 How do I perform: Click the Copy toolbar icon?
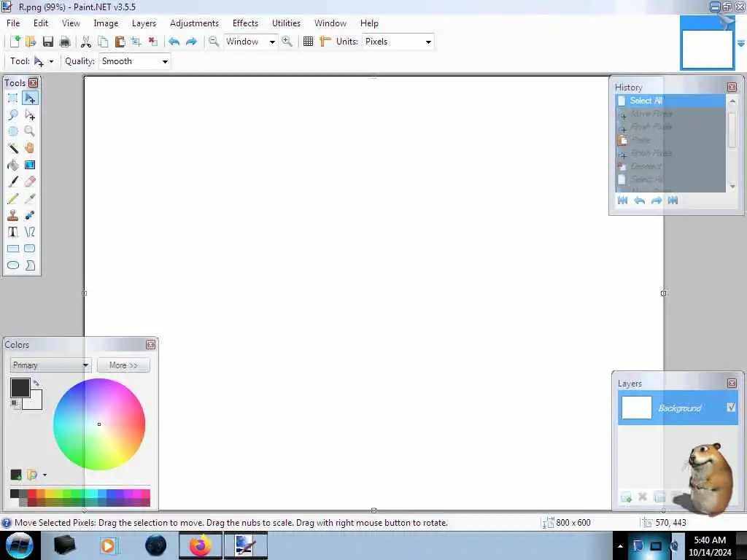[x=102, y=42]
